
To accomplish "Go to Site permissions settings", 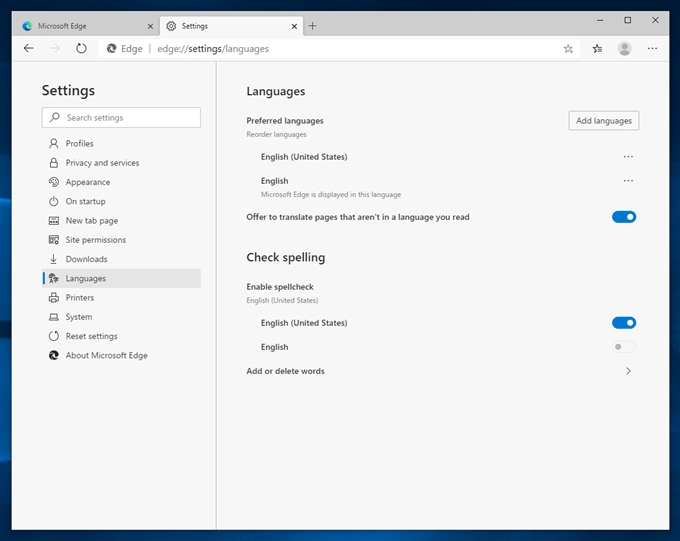I will coord(121,239).
